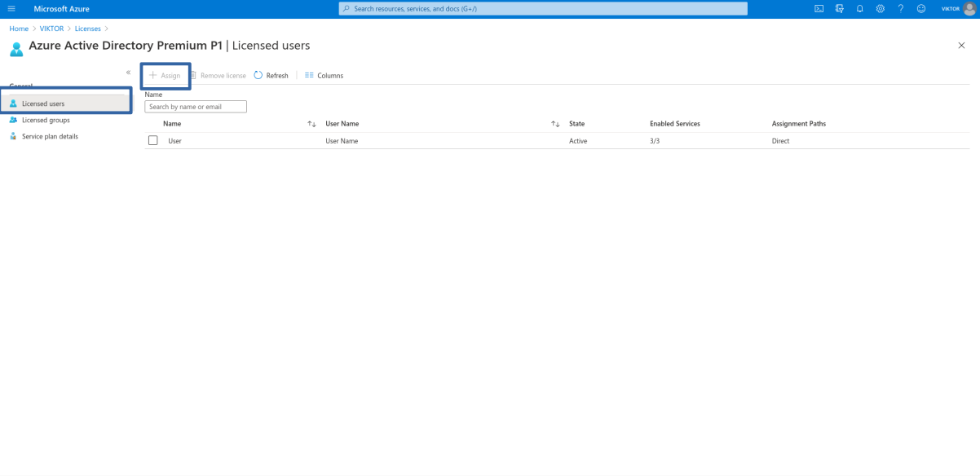Select Licensed groups in the sidebar
980x476 pixels.
(x=46, y=120)
